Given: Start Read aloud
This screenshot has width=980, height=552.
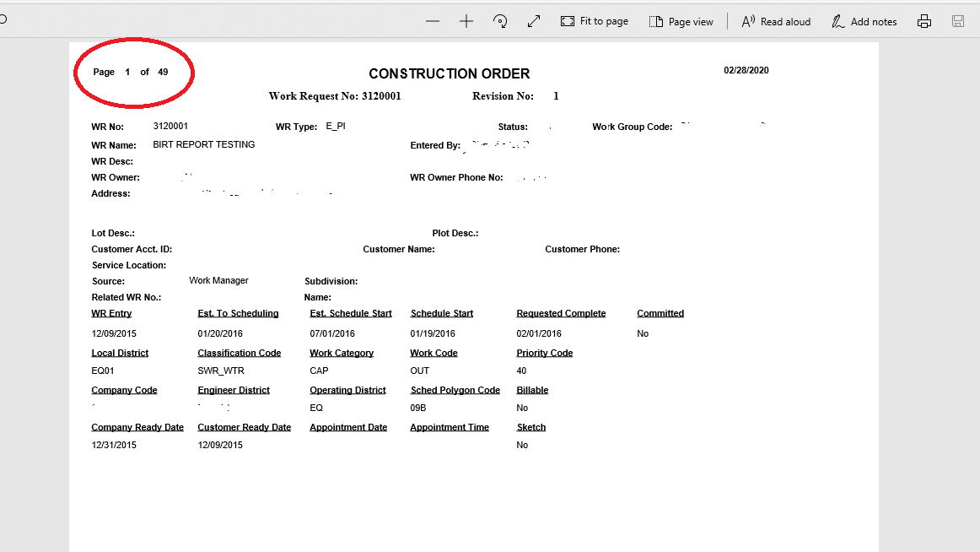Looking at the screenshot, I should point(776,21).
